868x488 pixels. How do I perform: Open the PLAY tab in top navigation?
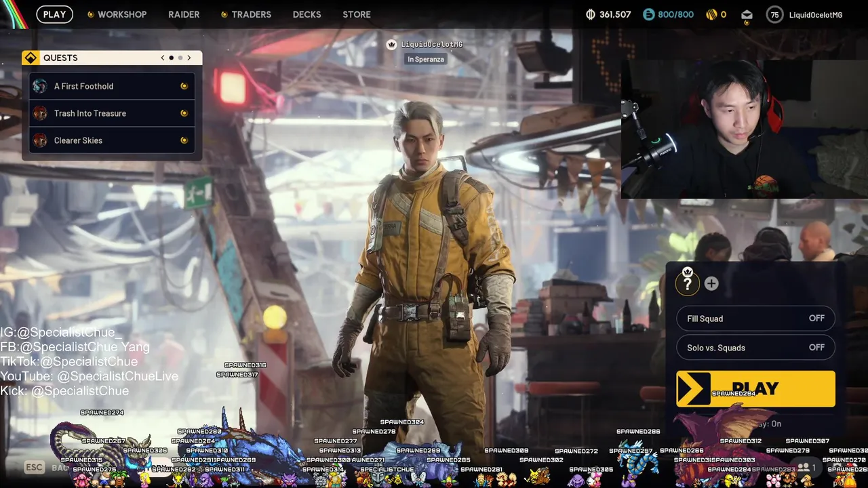pos(54,14)
